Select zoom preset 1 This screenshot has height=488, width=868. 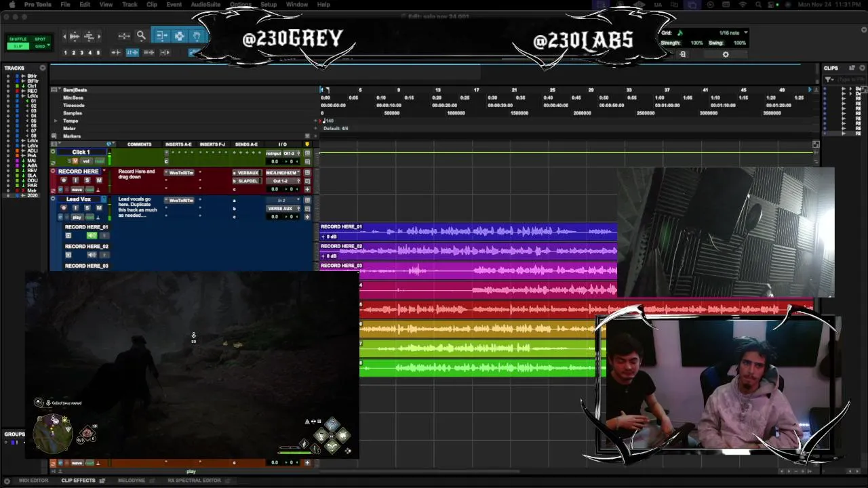click(66, 53)
